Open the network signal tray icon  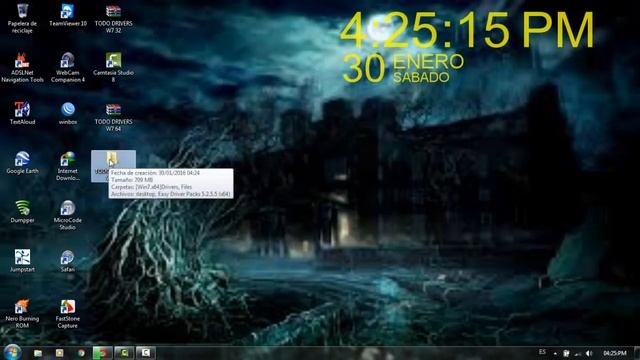(x=578, y=353)
